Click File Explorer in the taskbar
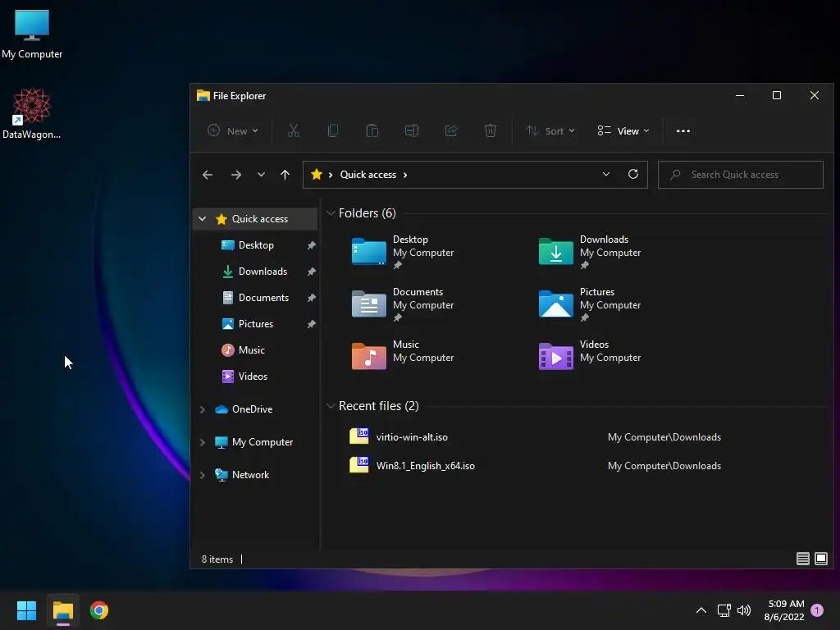Viewport: 840px width, 630px height. (62, 610)
